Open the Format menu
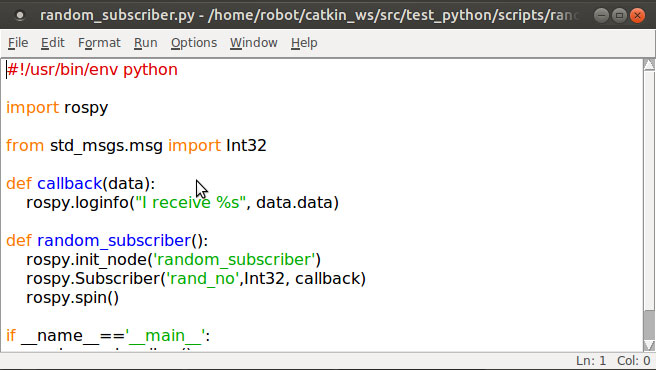The height and width of the screenshot is (370, 656). point(99,43)
